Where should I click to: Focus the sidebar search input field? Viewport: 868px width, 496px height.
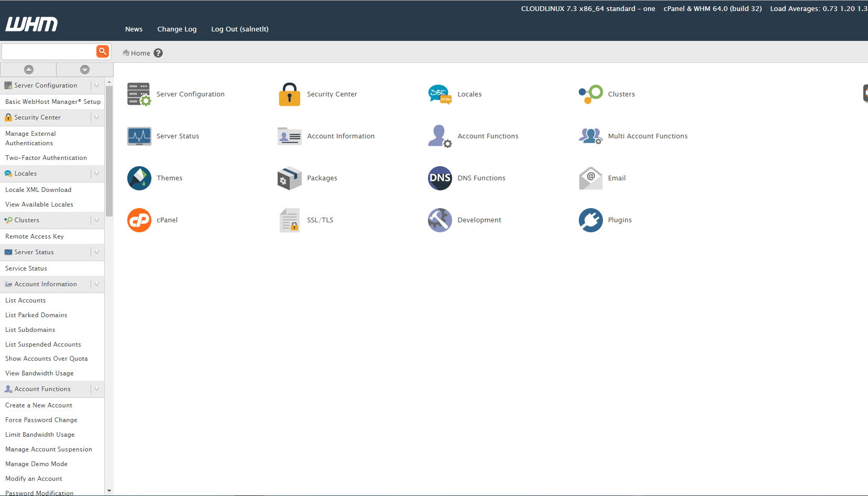[49, 51]
